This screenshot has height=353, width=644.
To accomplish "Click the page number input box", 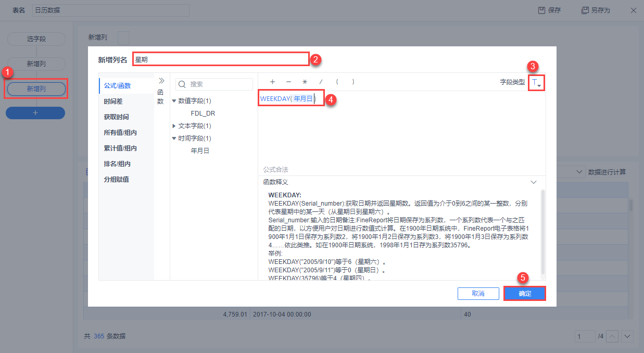I will click(x=585, y=336).
